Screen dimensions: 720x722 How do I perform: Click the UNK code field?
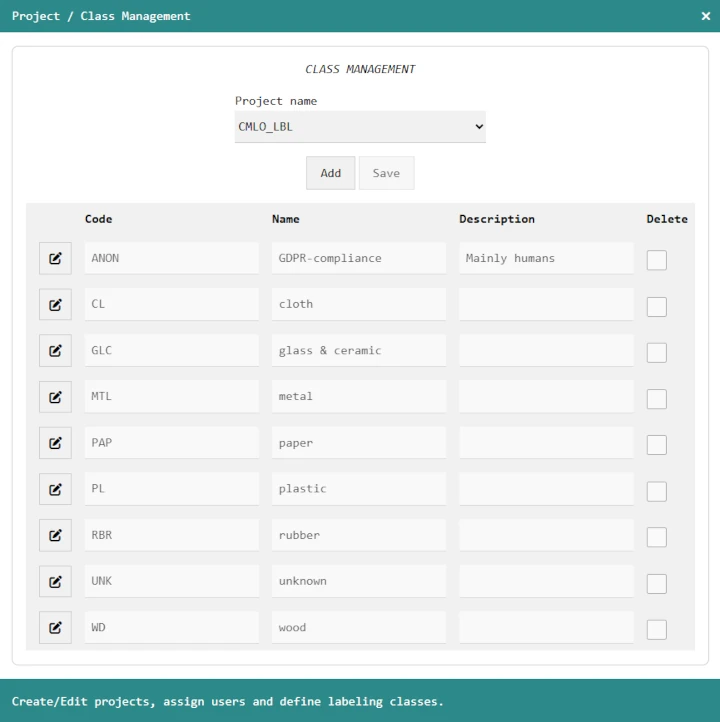pos(172,582)
